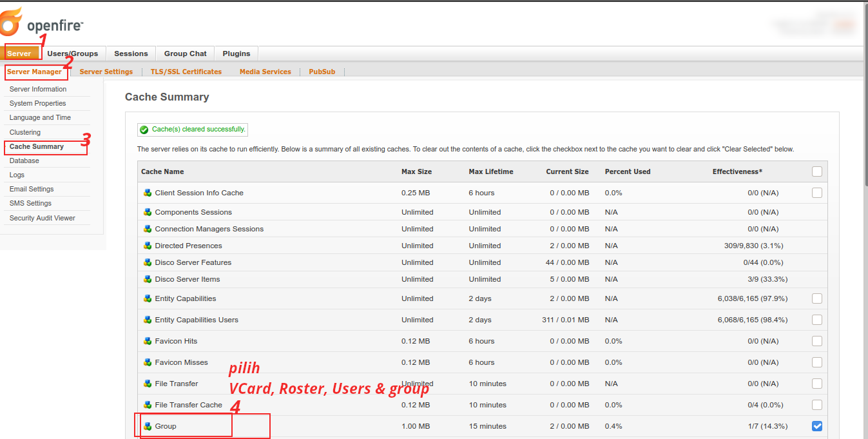The height and width of the screenshot is (439, 868).
Task: Open System Properties in the sidebar
Action: (38, 103)
